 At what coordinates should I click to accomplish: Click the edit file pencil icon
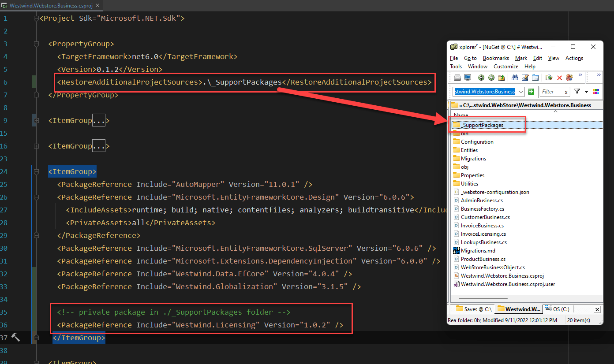525,78
